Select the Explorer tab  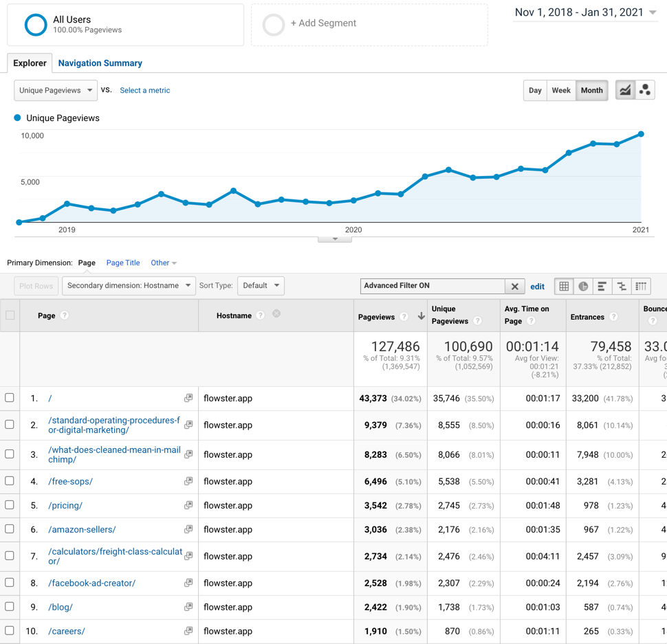pos(30,63)
